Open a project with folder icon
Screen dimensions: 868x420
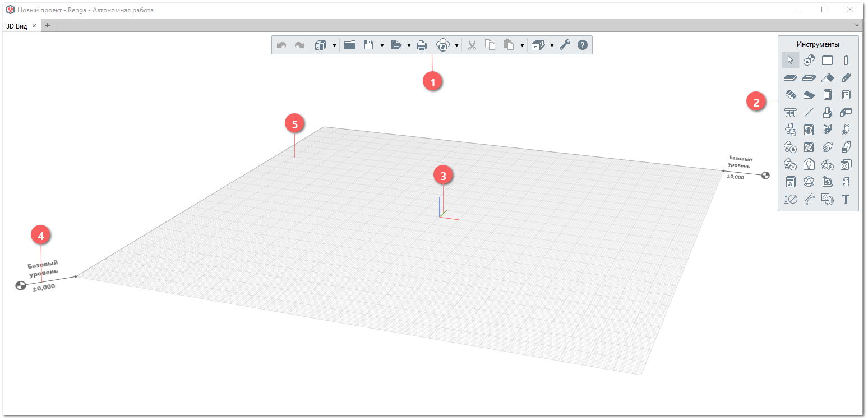(350, 45)
